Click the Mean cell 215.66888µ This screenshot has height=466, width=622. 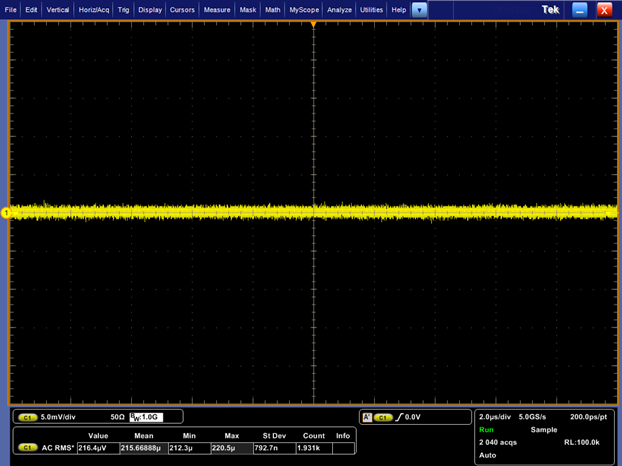pos(144,448)
